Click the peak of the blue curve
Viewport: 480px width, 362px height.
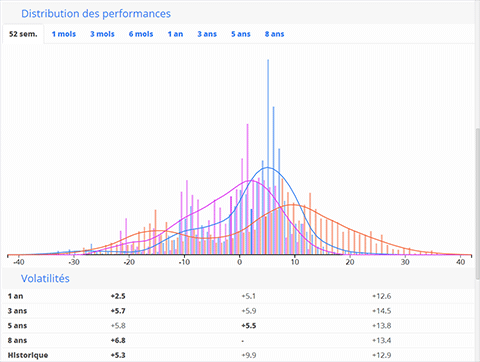(268, 168)
